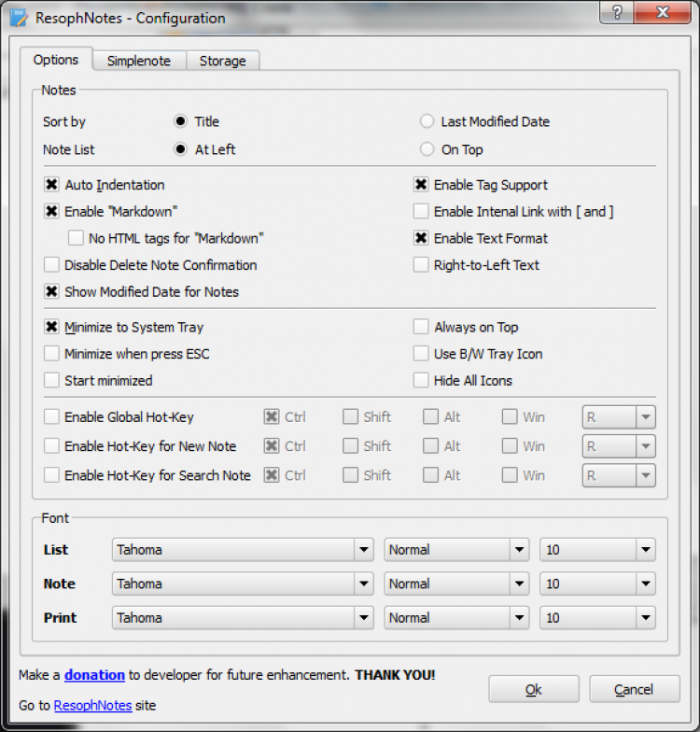Image resolution: width=700 pixels, height=732 pixels.
Task: Turn on Always on Top
Action: [422, 328]
